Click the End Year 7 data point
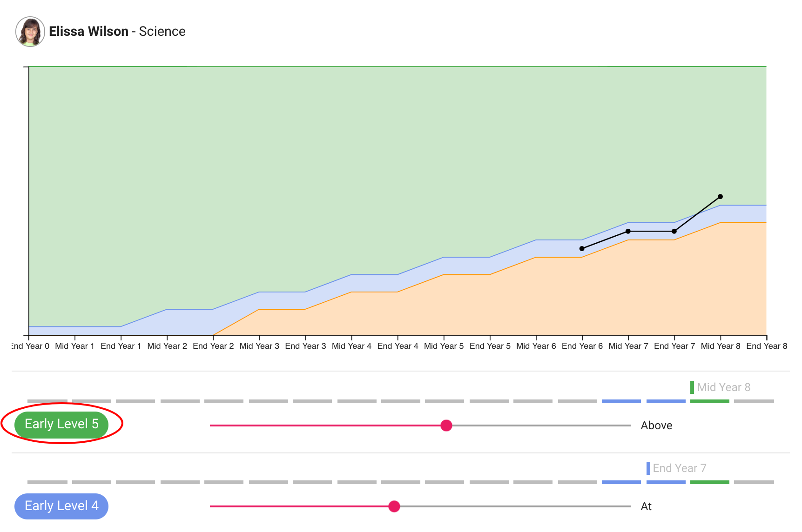This screenshot has height=532, width=802. tap(674, 231)
